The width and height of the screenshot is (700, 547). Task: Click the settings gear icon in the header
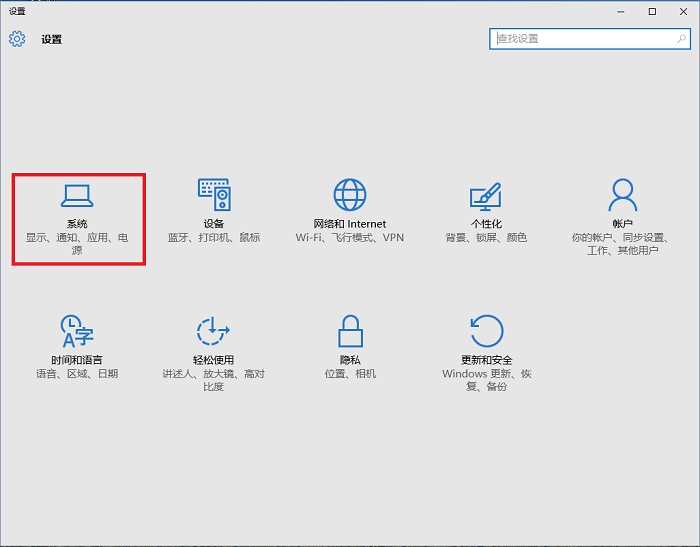(x=18, y=39)
